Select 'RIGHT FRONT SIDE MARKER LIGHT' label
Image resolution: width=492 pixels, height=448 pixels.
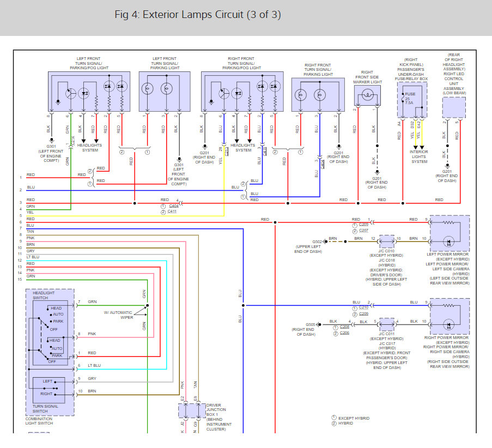[x=367, y=77]
